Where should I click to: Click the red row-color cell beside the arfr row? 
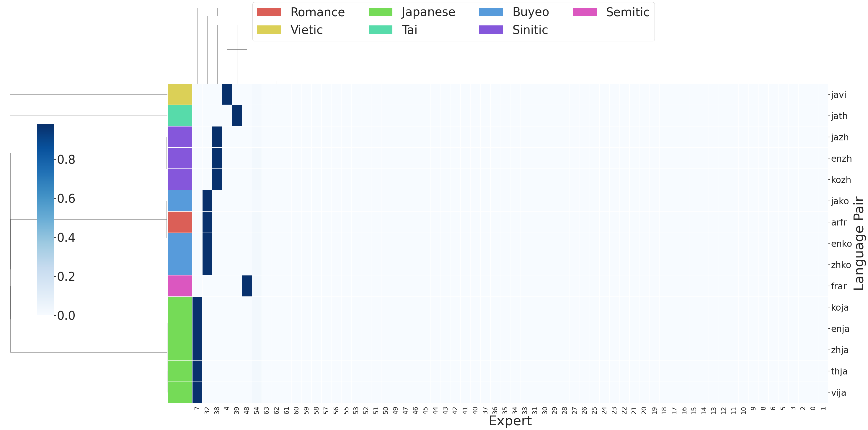pos(180,222)
